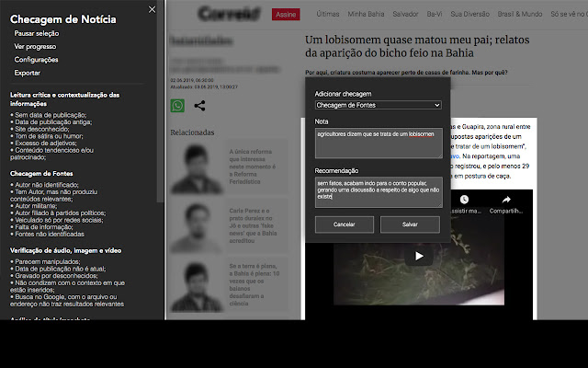
Task: Click the red Assine button
Action: pos(286,15)
